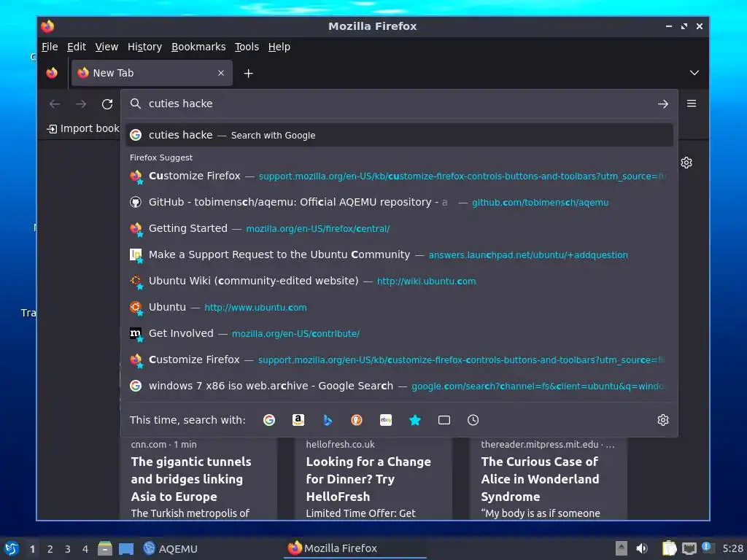
Task: Open GitHub tobimensch/aqemu repository suggestion
Action: tap(399, 203)
